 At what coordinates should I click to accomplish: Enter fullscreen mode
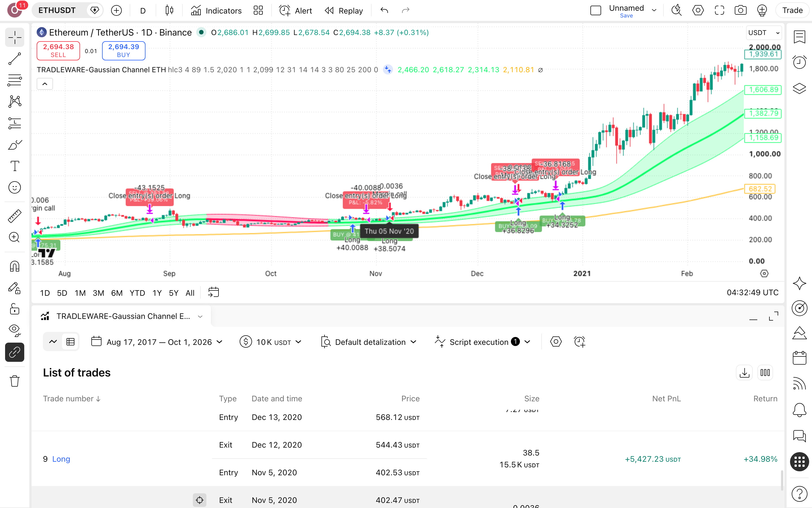coord(720,10)
